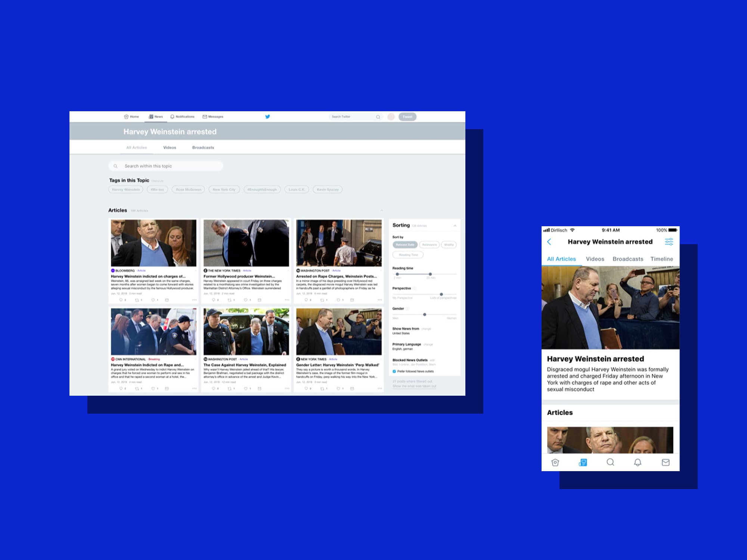
Task: Like the Bloomberg article card
Action: tap(153, 300)
